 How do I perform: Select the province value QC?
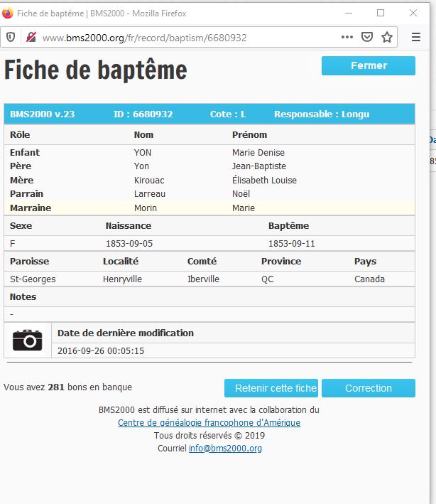tap(268, 279)
